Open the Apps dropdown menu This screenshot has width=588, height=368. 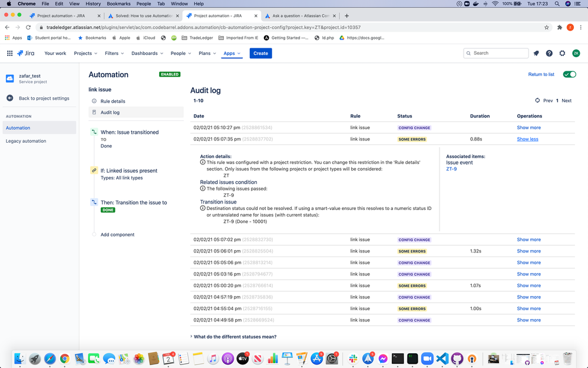tap(231, 53)
